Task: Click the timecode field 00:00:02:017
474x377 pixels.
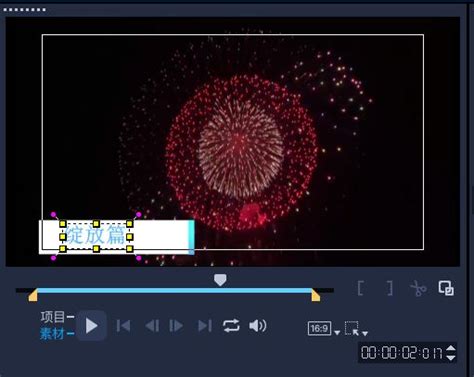Action: (402, 353)
